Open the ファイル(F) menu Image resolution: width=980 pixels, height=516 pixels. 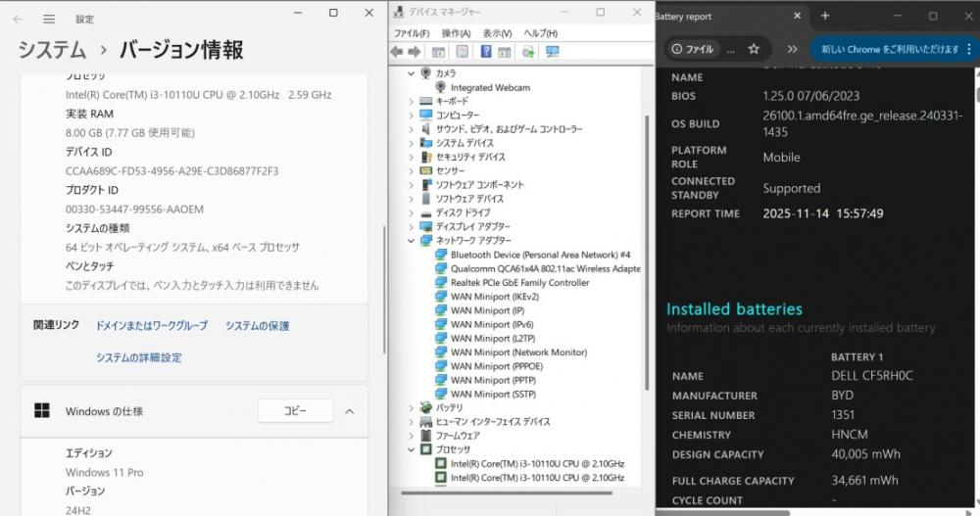coord(412,33)
